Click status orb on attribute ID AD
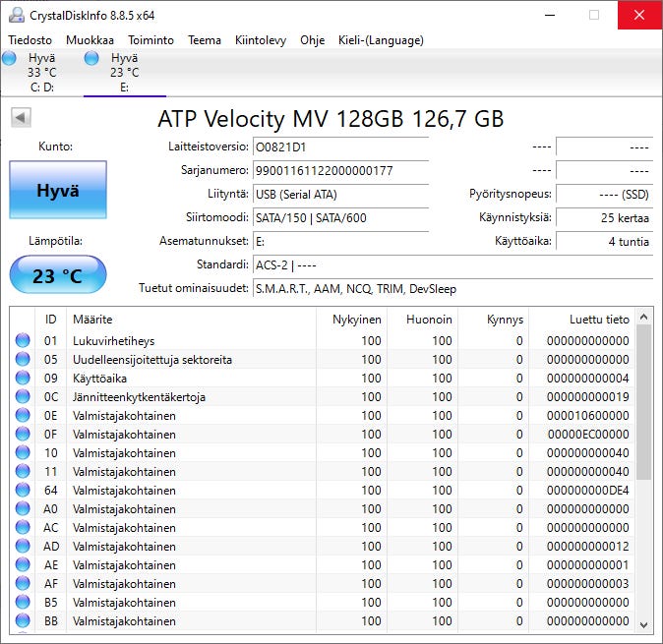This screenshot has height=644, width=663. click(23, 547)
